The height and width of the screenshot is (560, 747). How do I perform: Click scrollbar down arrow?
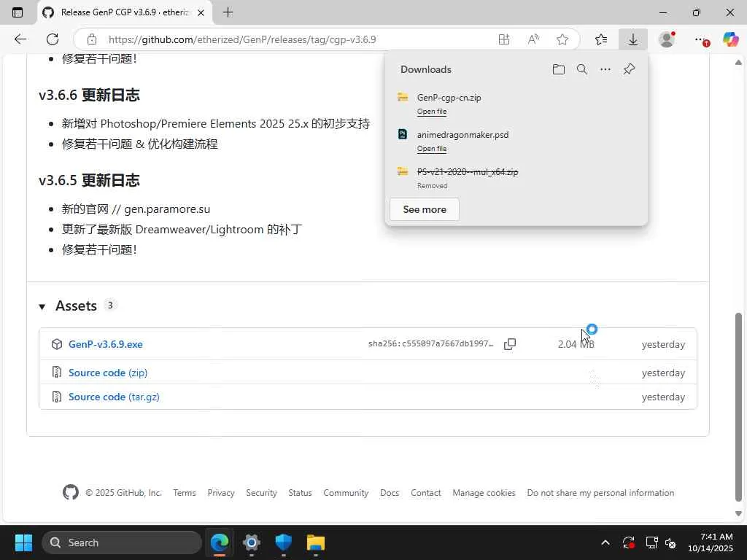click(738, 514)
